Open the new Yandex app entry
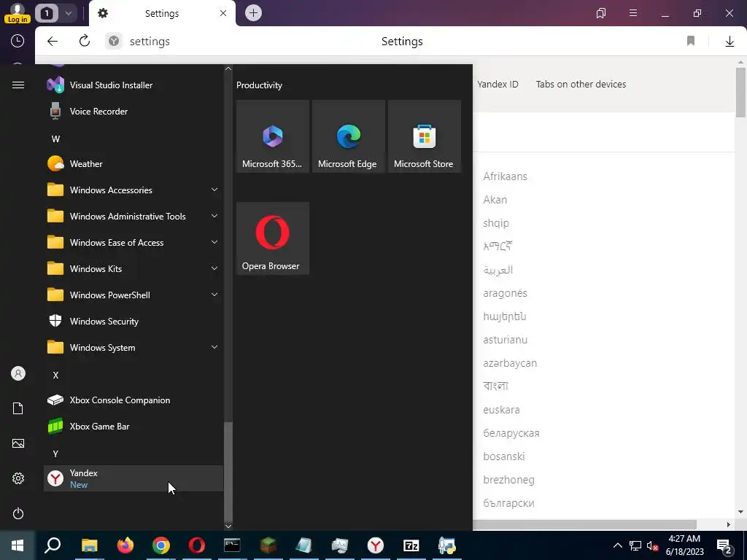Image resolution: width=747 pixels, height=560 pixels. [x=133, y=478]
